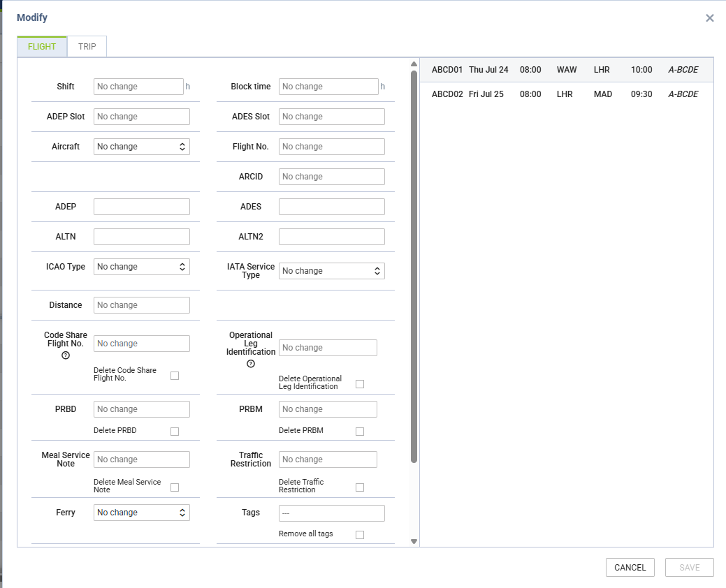The width and height of the screenshot is (726, 588).
Task: Click the Block time input field
Action: tap(328, 87)
